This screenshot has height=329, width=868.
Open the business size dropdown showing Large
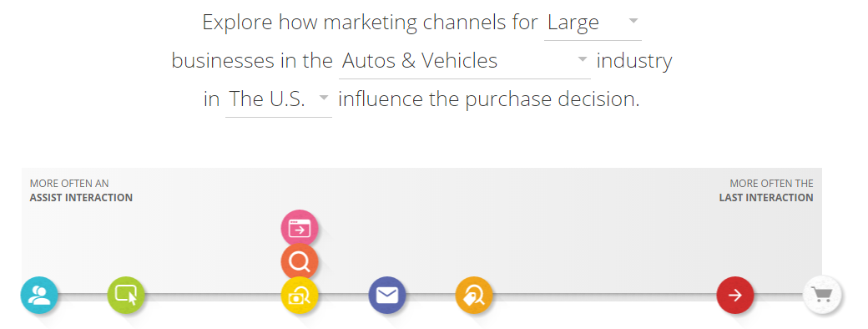click(x=593, y=24)
